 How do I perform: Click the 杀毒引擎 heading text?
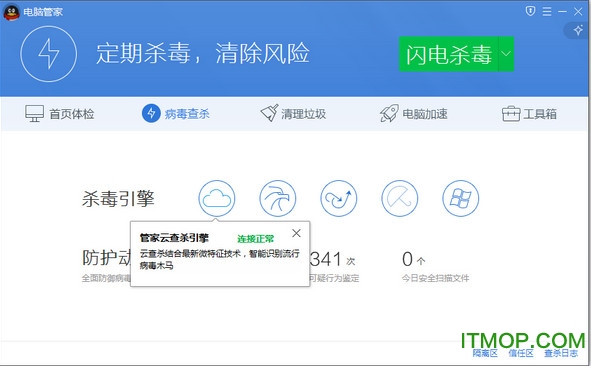(118, 199)
